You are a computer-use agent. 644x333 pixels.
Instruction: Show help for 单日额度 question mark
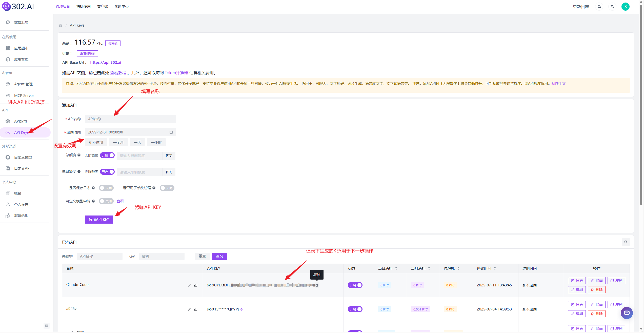(x=79, y=171)
